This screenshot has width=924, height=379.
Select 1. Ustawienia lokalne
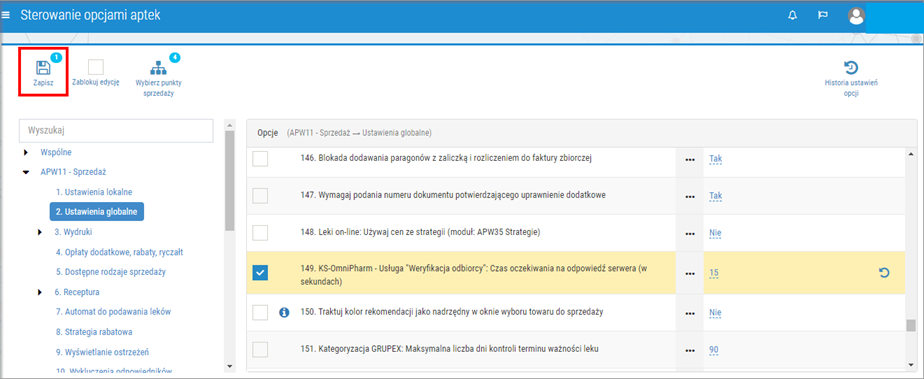[x=94, y=192]
